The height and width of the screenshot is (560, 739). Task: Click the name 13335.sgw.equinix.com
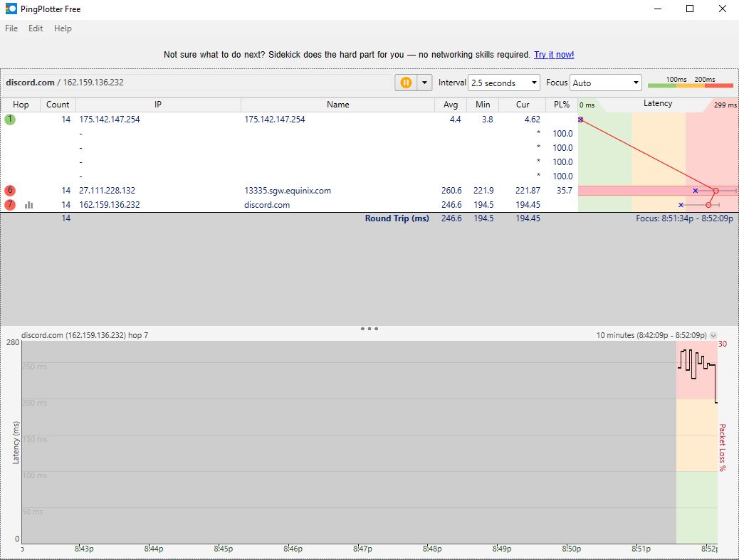288,191
